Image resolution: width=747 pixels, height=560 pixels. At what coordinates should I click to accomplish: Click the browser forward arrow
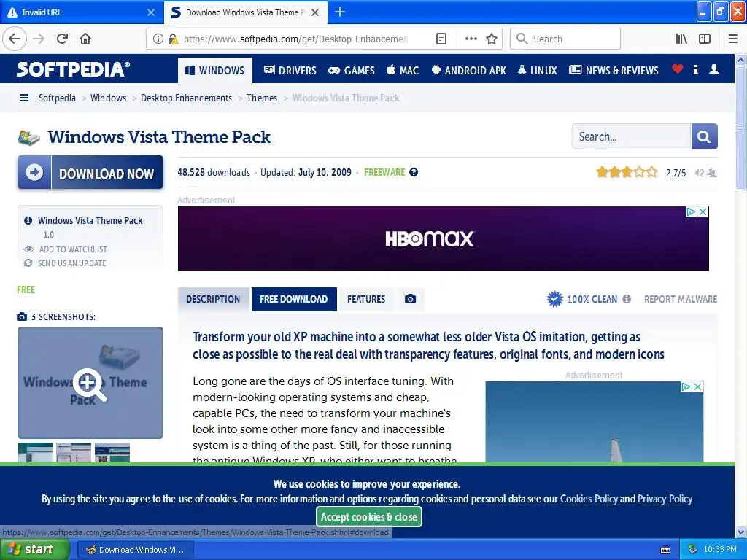click(39, 39)
